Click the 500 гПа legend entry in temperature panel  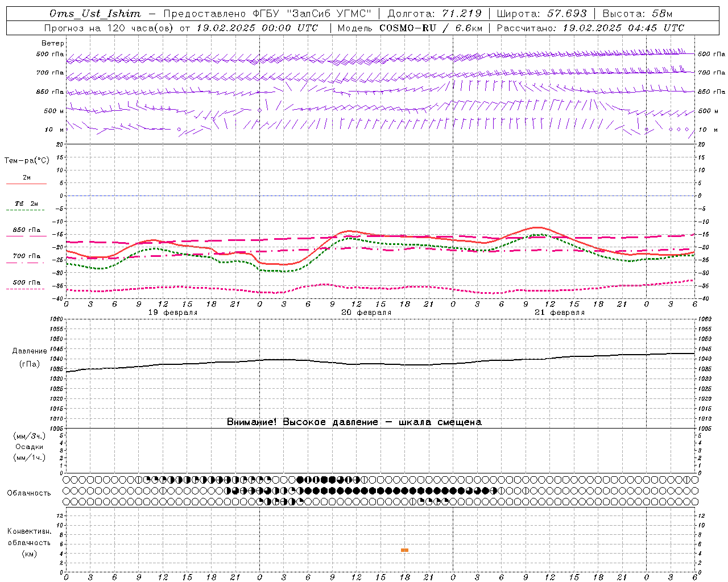coord(27,282)
